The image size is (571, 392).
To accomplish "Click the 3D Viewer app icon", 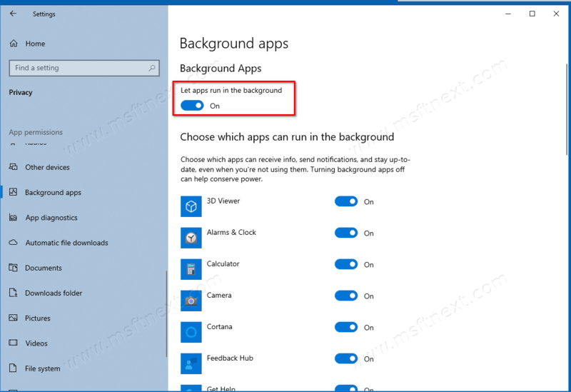I will pyautogui.click(x=191, y=206).
